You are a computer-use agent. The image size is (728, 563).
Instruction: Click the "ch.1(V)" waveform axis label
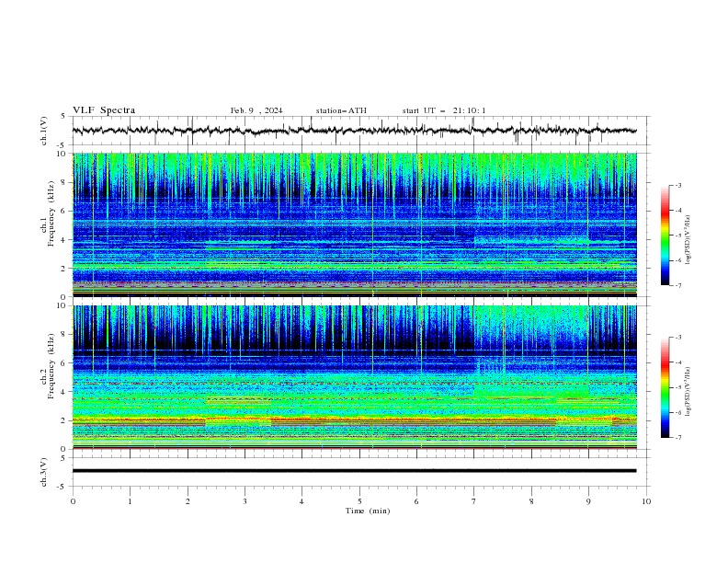point(44,131)
